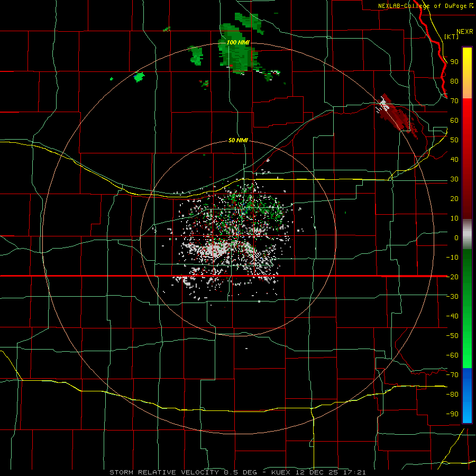Click the "100 NMI" range ring label
This screenshot has width=476, height=476.
238,42
